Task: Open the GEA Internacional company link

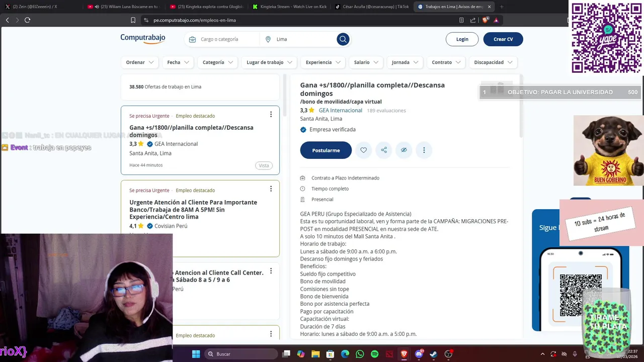Action: [x=340, y=111]
